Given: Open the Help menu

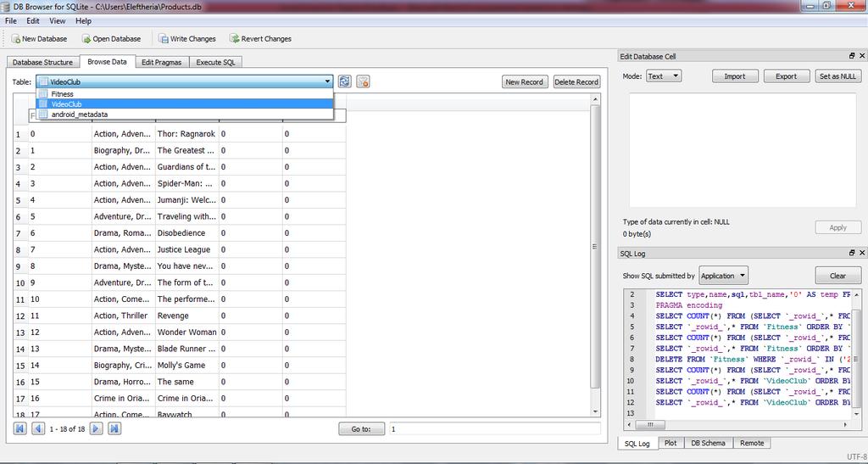Looking at the screenshot, I should (84, 21).
